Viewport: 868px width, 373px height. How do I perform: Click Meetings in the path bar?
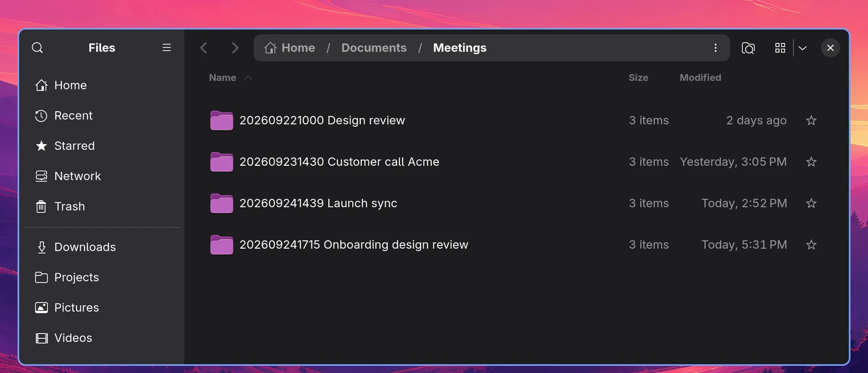click(x=459, y=48)
